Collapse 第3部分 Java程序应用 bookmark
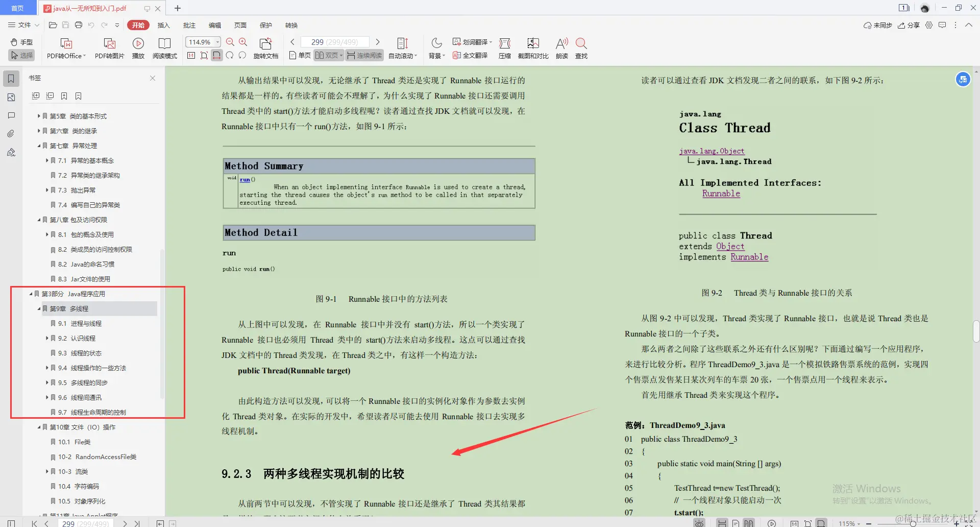This screenshot has height=527, width=980. point(31,294)
